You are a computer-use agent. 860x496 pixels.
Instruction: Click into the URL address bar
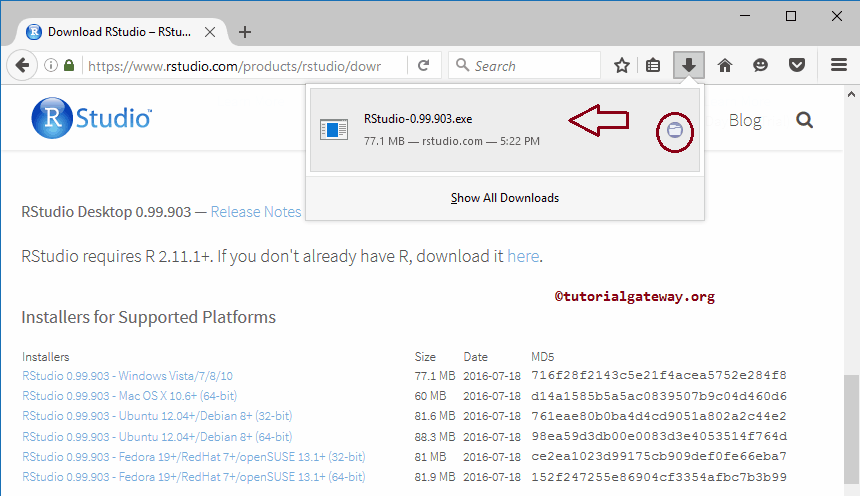[x=235, y=66]
